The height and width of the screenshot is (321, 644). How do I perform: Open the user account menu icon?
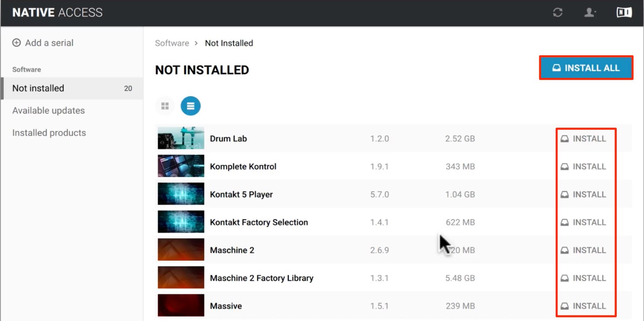click(x=590, y=13)
